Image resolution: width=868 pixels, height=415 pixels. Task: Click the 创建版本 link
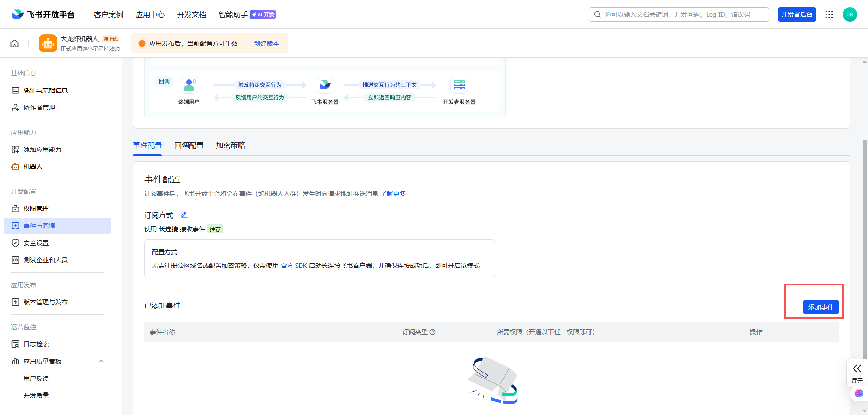266,43
